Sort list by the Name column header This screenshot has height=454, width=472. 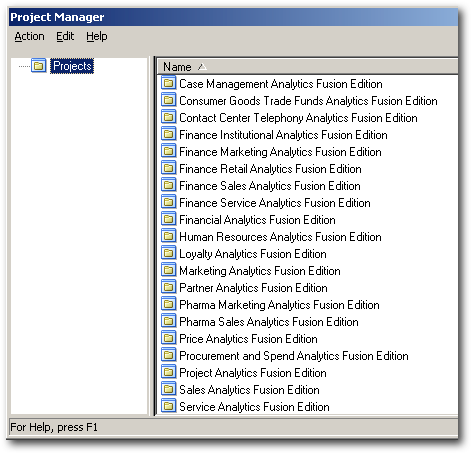[307, 67]
